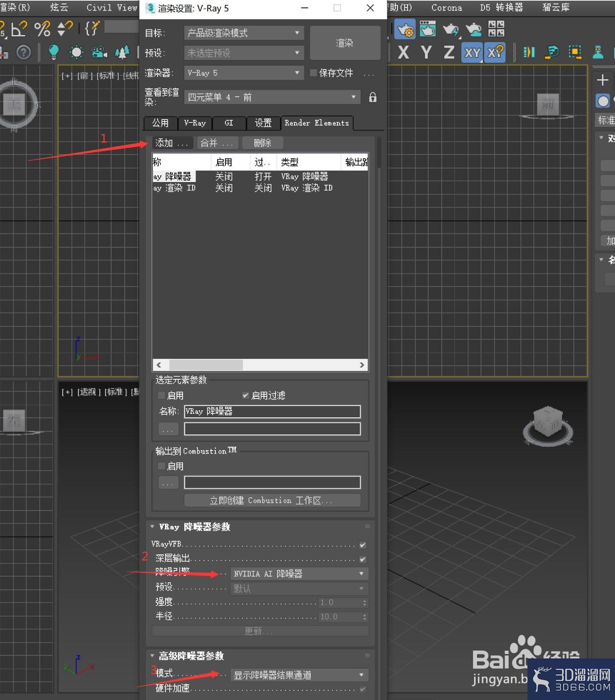Click the pine trees toolbar icon
Image resolution: width=615 pixels, height=700 pixels.
click(x=122, y=52)
